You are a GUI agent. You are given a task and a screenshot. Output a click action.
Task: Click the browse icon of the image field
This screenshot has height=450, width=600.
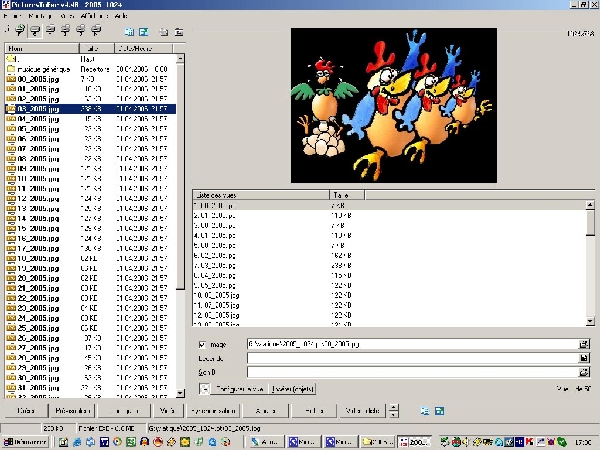click(x=584, y=344)
